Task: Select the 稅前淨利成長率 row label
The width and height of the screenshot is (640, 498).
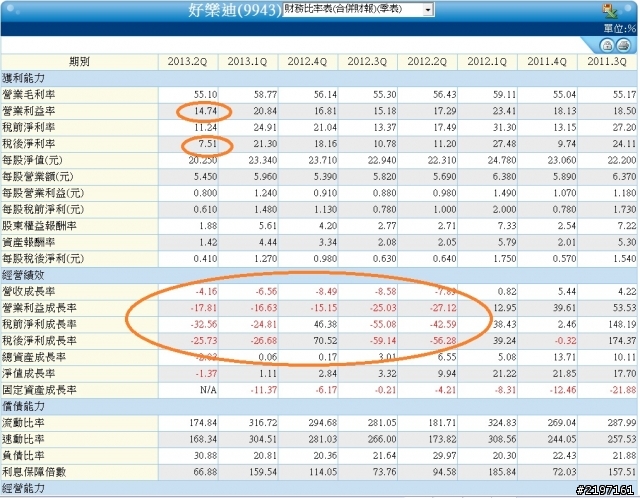Action: pos(39,325)
